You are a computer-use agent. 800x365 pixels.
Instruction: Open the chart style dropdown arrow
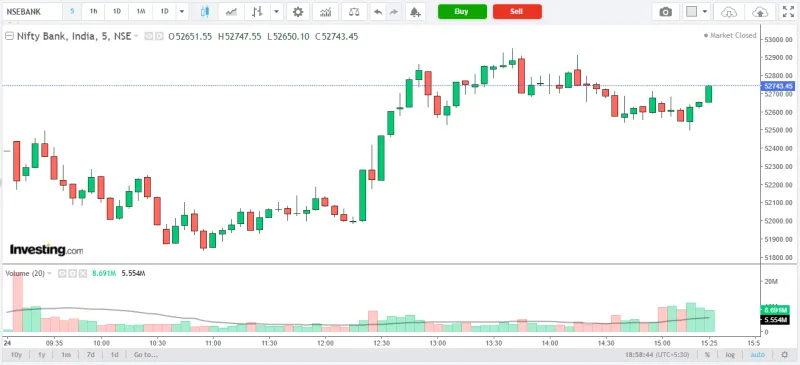[x=276, y=11]
